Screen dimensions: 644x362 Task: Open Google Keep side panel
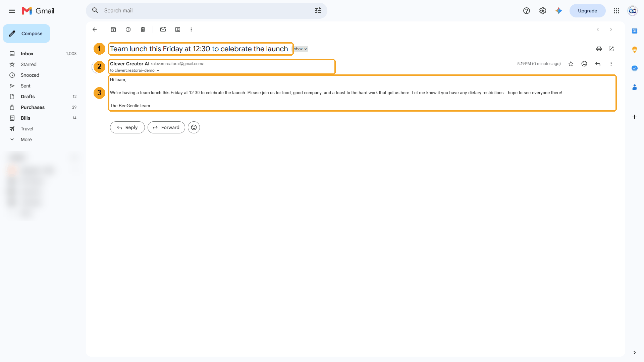point(635,50)
